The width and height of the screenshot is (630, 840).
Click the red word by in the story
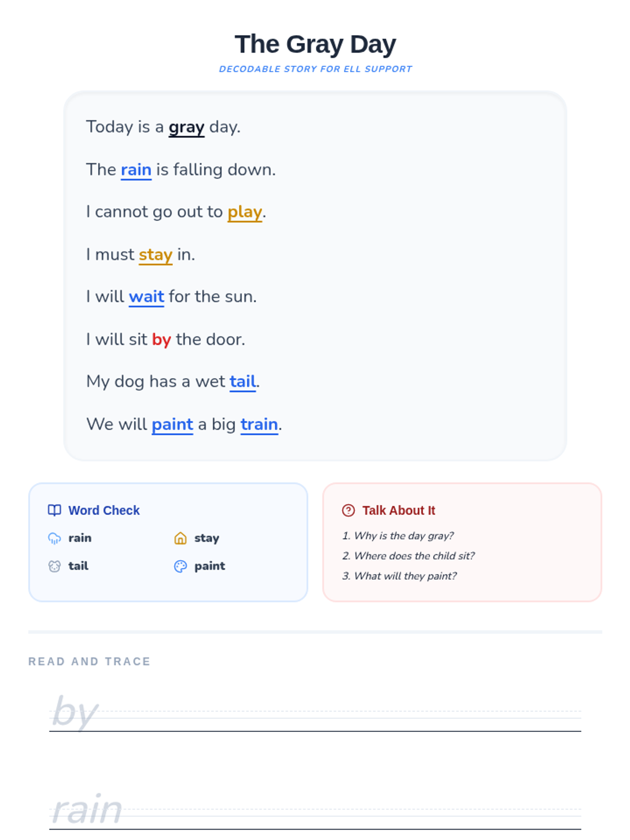tap(162, 340)
